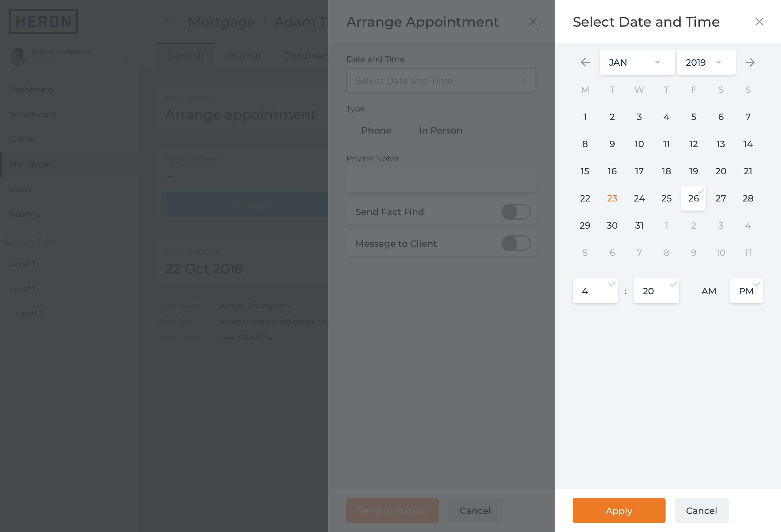The width and height of the screenshot is (781, 532).
Task: Switch to the General tab
Action: [x=185, y=56]
